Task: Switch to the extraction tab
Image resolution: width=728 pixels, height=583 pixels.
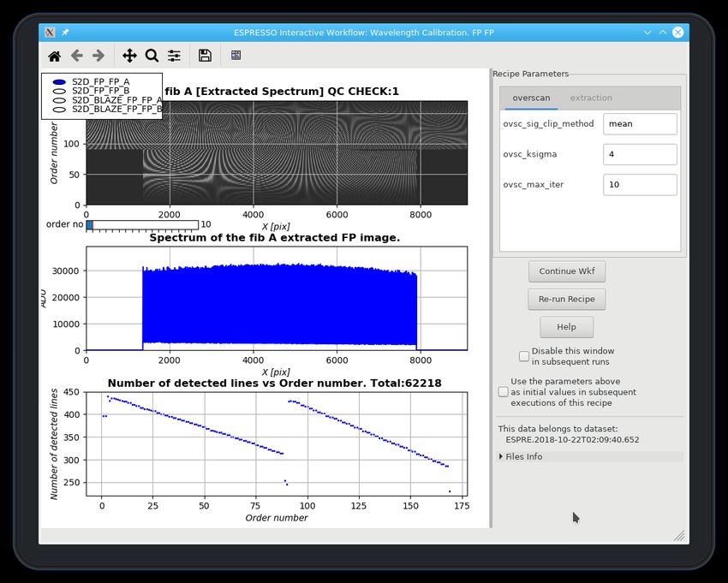Action: pos(591,98)
